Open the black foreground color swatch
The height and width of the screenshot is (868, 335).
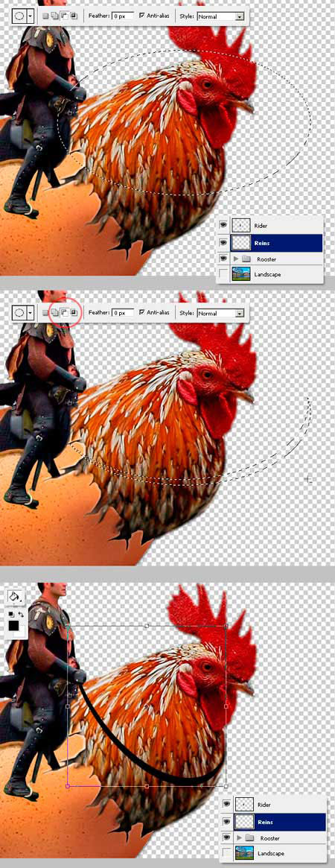(x=14, y=626)
